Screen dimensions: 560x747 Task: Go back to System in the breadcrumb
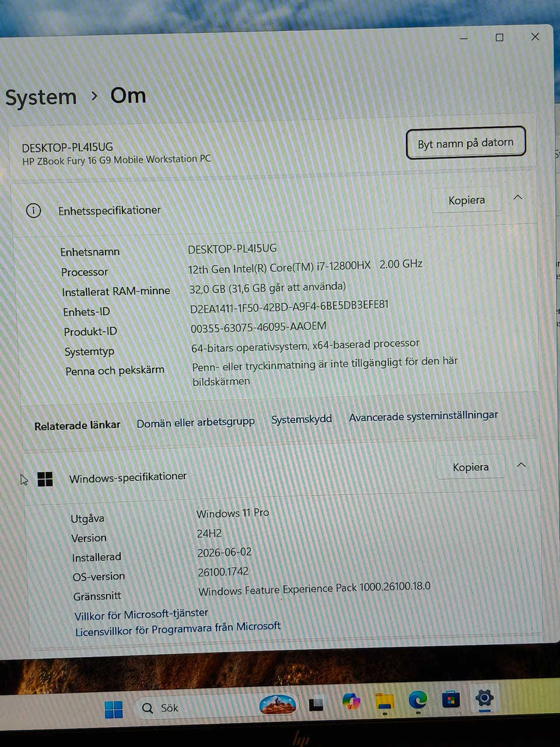[x=41, y=97]
